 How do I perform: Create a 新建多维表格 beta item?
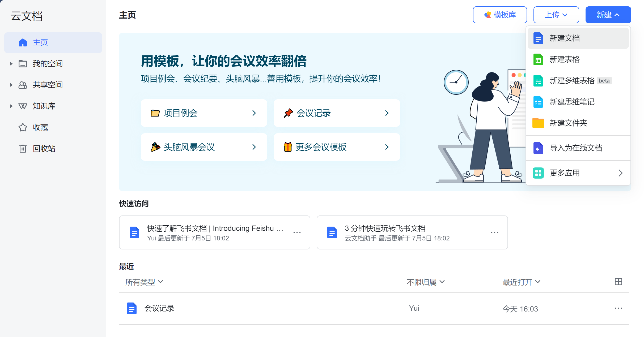pyautogui.click(x=572, y=81)
